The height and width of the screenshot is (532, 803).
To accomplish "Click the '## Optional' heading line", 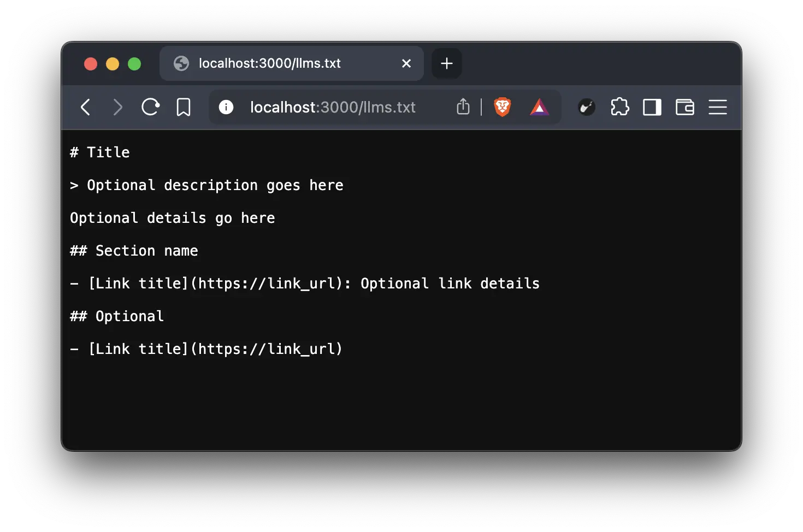I will tap(117, 316).
